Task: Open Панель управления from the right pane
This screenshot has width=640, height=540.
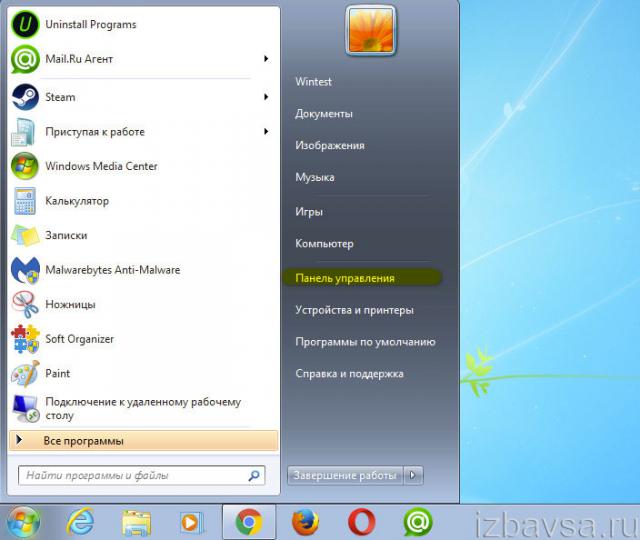Action: [x=345, y=278]
